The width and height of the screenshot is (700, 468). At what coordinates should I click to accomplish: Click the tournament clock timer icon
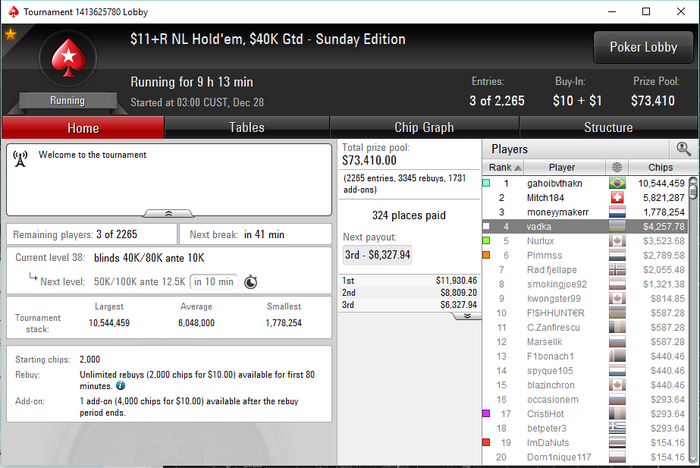250,282
